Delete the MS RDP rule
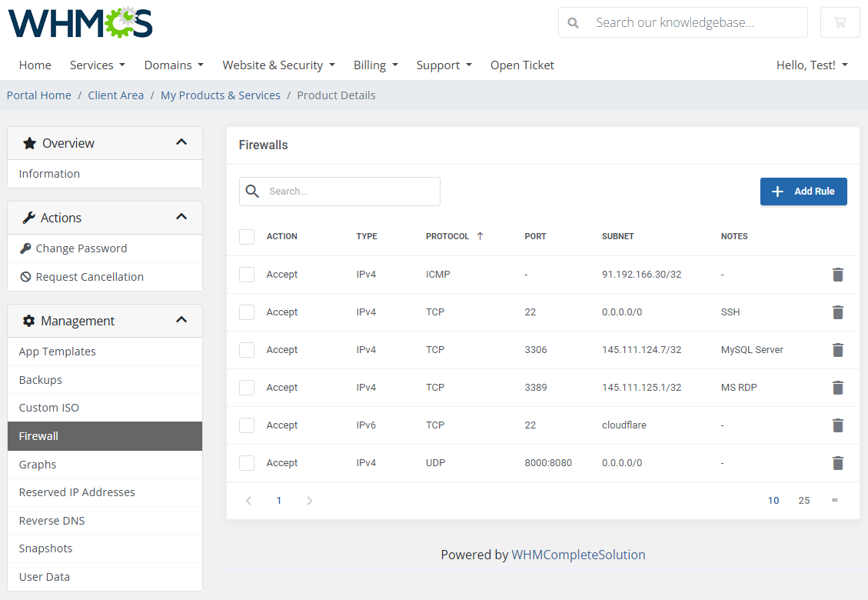 [837, 387]
